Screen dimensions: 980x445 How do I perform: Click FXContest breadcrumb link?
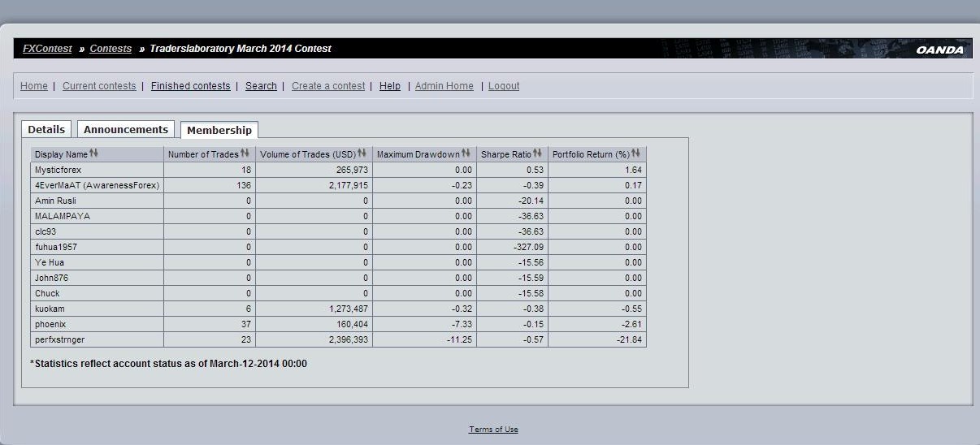tap(47, 49)
